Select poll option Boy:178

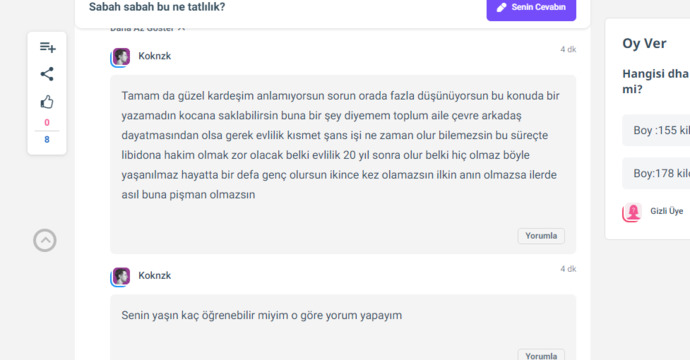(656, 173)
